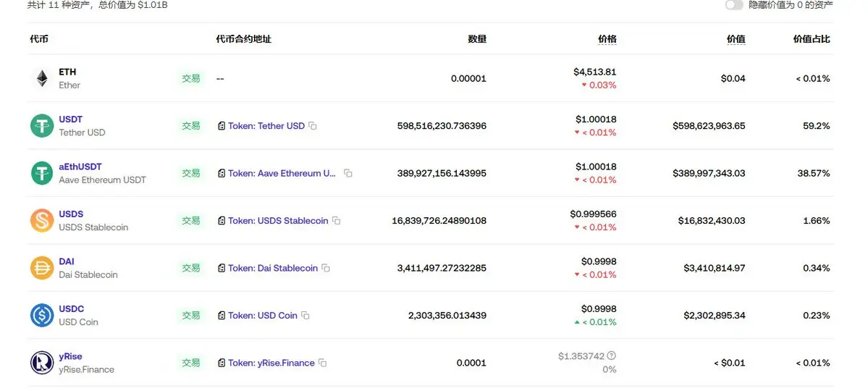Click the aEthUSDT token logo
The height and width of the screenshot is (391, 868).
click(42, 173)
